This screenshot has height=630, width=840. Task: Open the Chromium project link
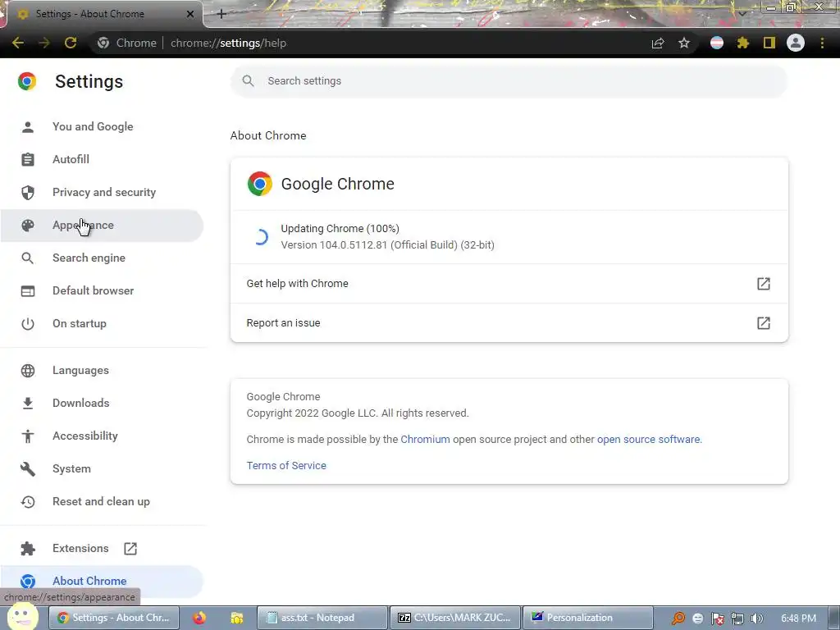pos(426,440)
